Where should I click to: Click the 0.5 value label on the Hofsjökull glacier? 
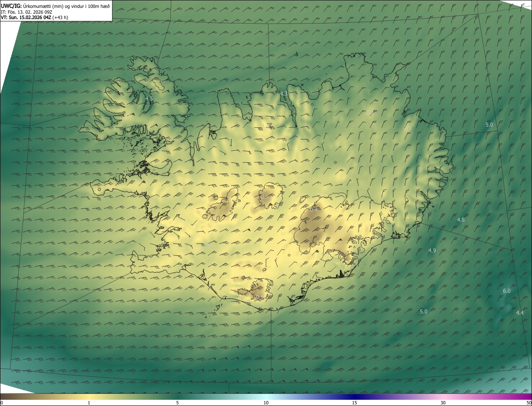click(x=264, y=197)
